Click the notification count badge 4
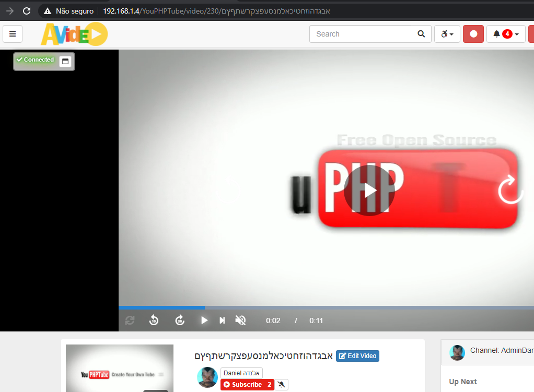Viewport: 534px width, 392px height. click(507, 34)
